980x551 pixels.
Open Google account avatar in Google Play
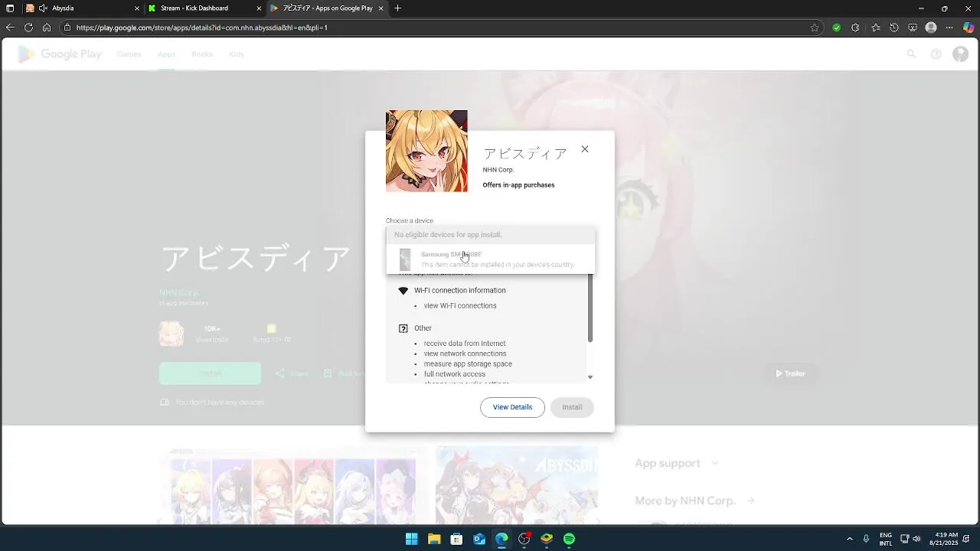click(960, 54)
